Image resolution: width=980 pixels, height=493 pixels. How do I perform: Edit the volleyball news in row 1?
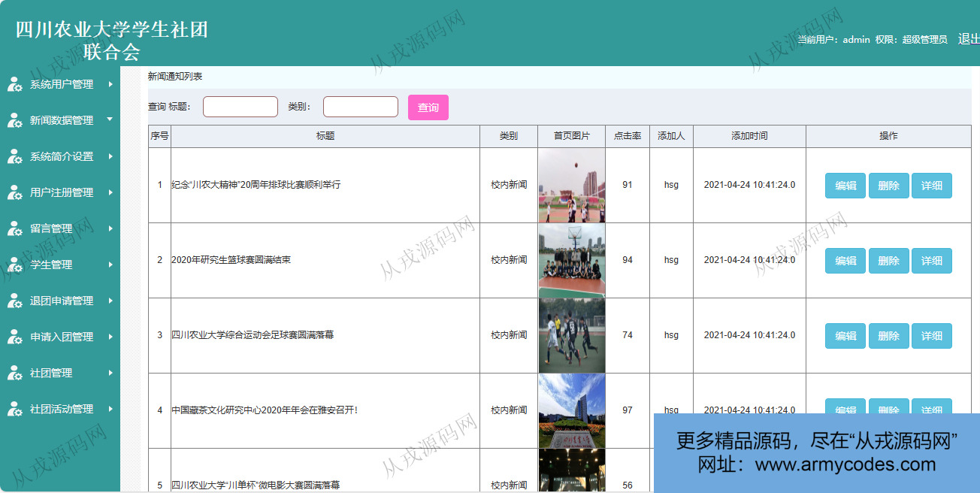(x=845, y=186)
